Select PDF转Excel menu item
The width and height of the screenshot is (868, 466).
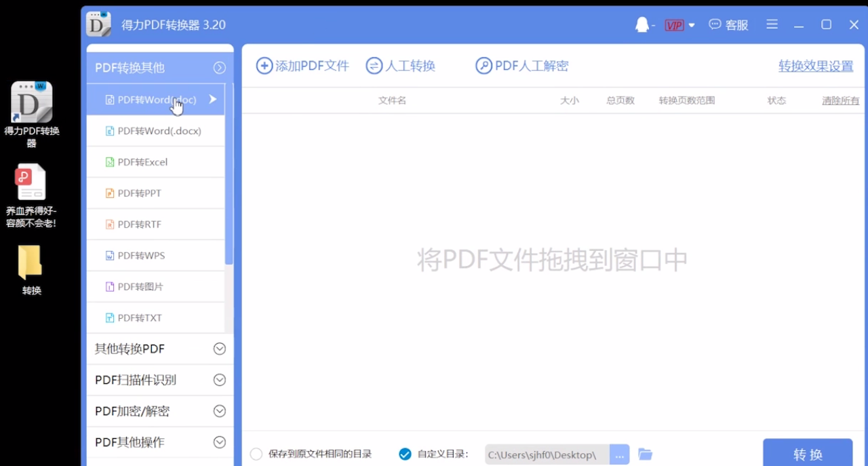coord(156,162)
